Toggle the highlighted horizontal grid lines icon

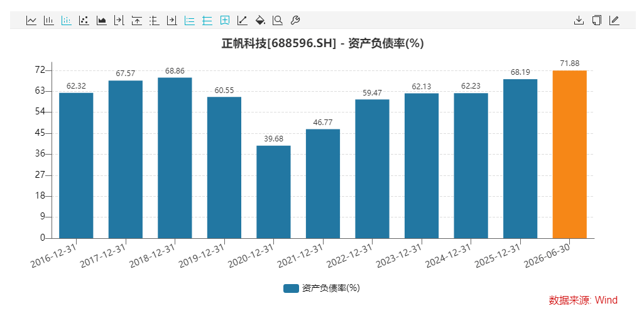pos(207,20)
